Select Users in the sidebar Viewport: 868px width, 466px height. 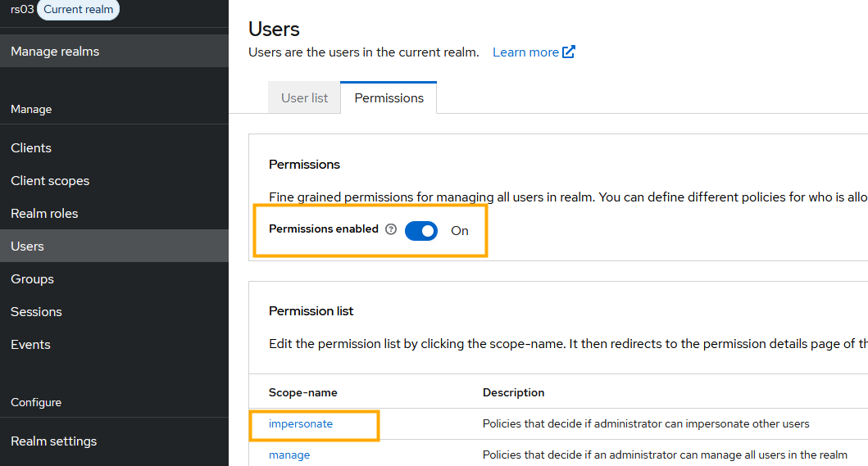click(x=27, y=246)
